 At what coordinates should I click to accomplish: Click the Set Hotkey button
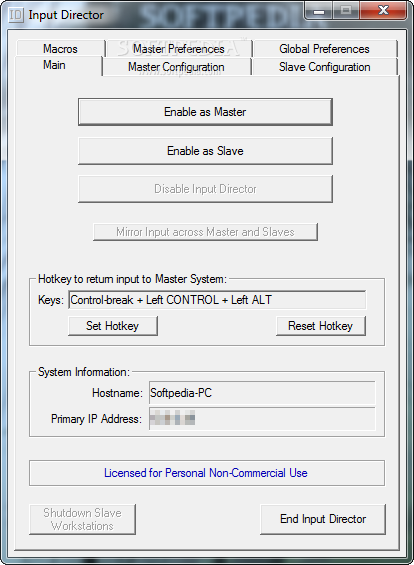(x=113, y=326)
